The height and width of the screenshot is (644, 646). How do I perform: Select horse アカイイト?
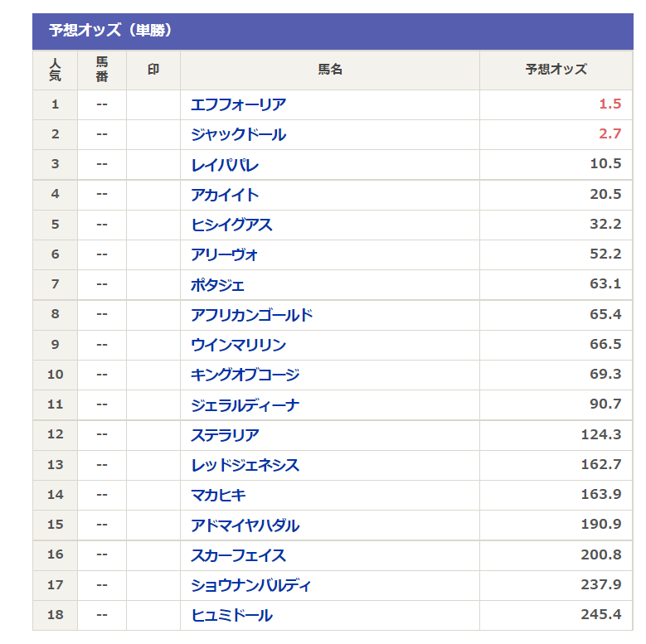(225, 195)
